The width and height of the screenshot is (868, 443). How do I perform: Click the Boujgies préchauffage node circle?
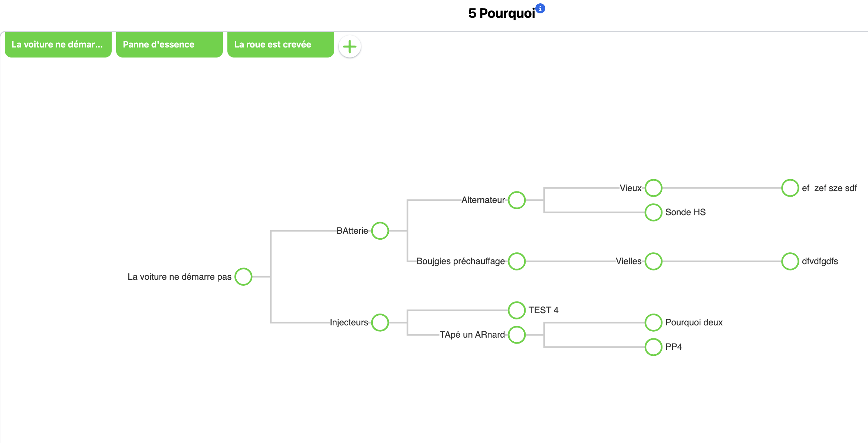tap(517, 262)
